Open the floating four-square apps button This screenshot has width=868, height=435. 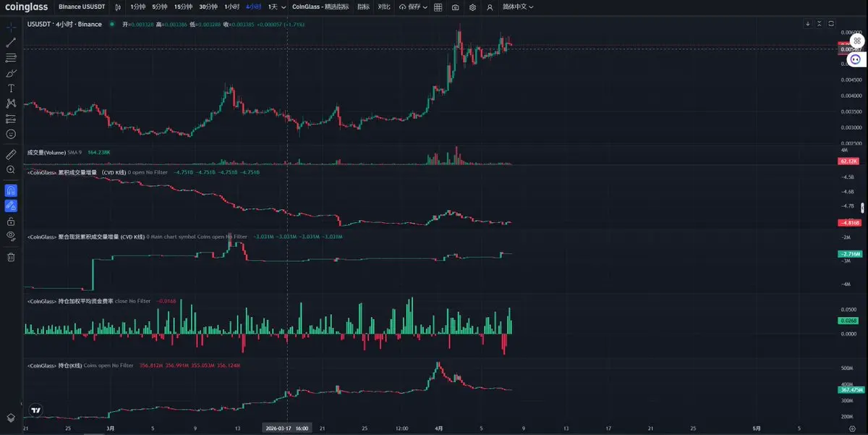click(857, 41)
